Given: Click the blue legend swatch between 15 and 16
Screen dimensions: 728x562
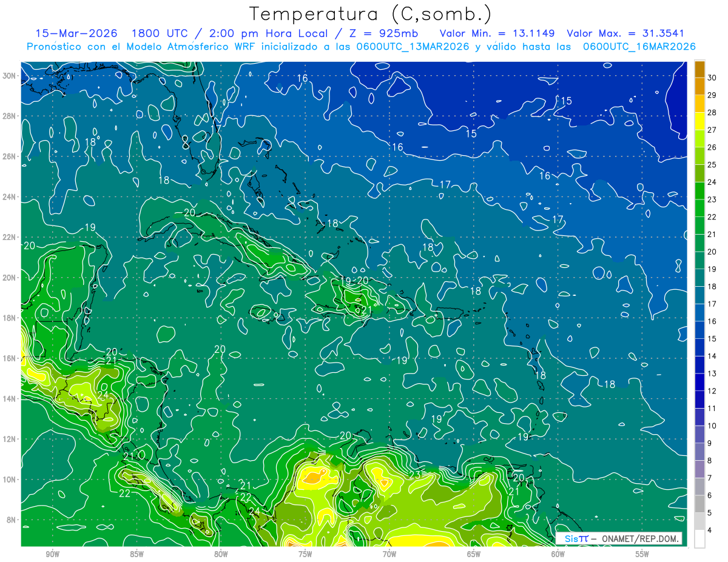Looking at the screenshot, I should (699, 330).
